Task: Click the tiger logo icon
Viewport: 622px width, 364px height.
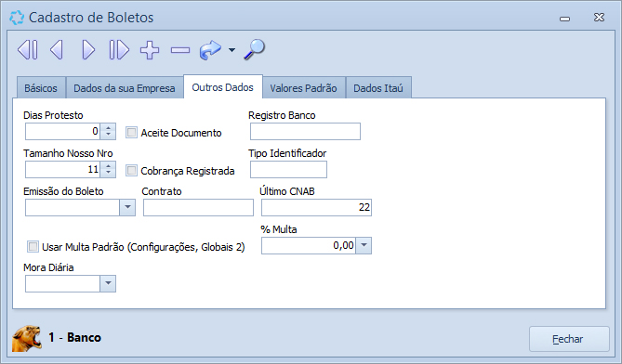Action: click(x=27, y=338)
